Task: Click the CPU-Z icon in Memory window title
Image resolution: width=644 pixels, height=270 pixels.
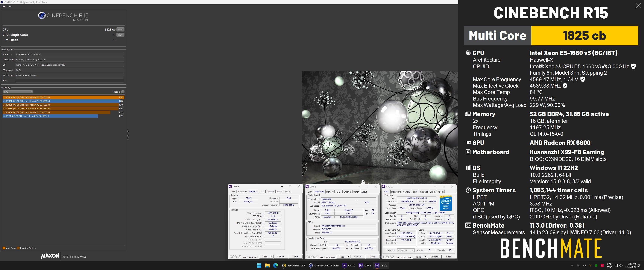Action: [x=230, y=186]
